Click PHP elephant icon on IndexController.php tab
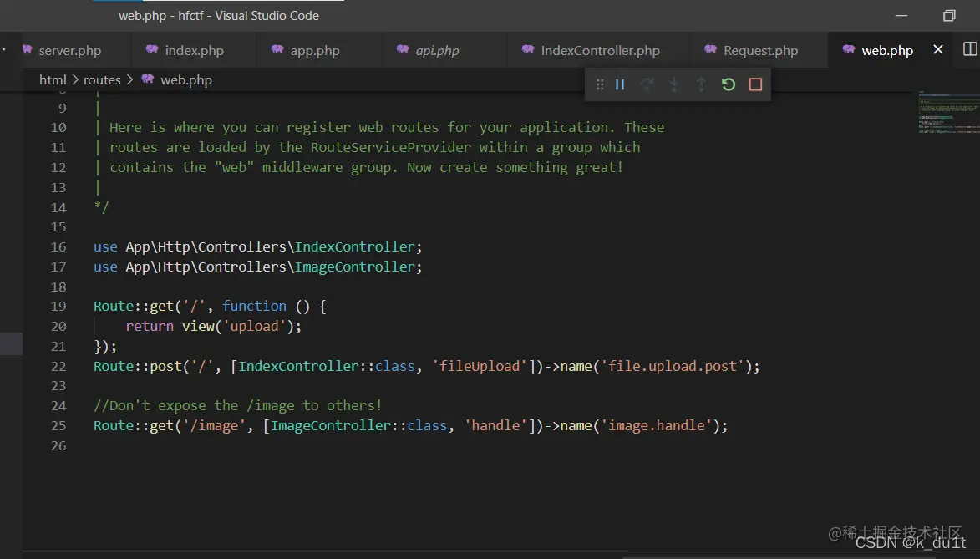980x559 pixels. [528, 49]
